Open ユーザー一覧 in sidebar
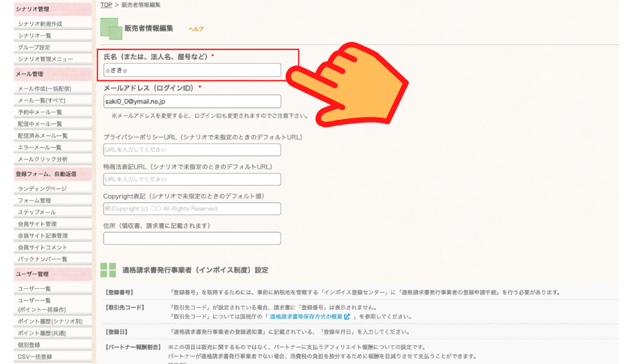The height and width of the screenshot is (364, 642). (x=34, y=289)
